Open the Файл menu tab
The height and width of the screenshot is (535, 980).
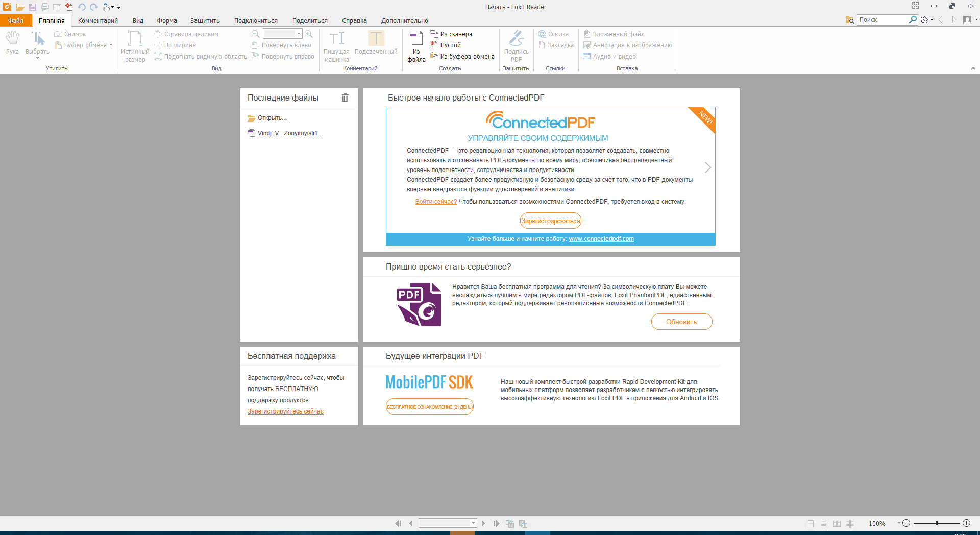(16, 20)
